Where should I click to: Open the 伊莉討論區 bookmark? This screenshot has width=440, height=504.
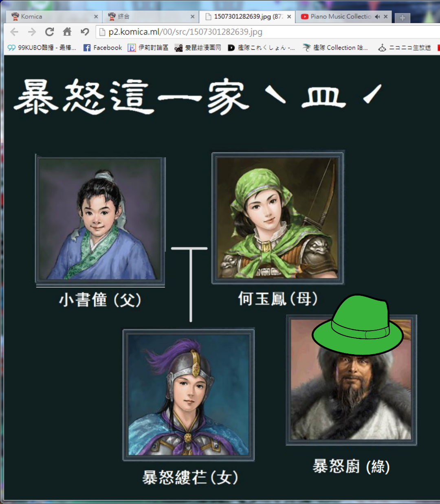click(x=148, y=48)
